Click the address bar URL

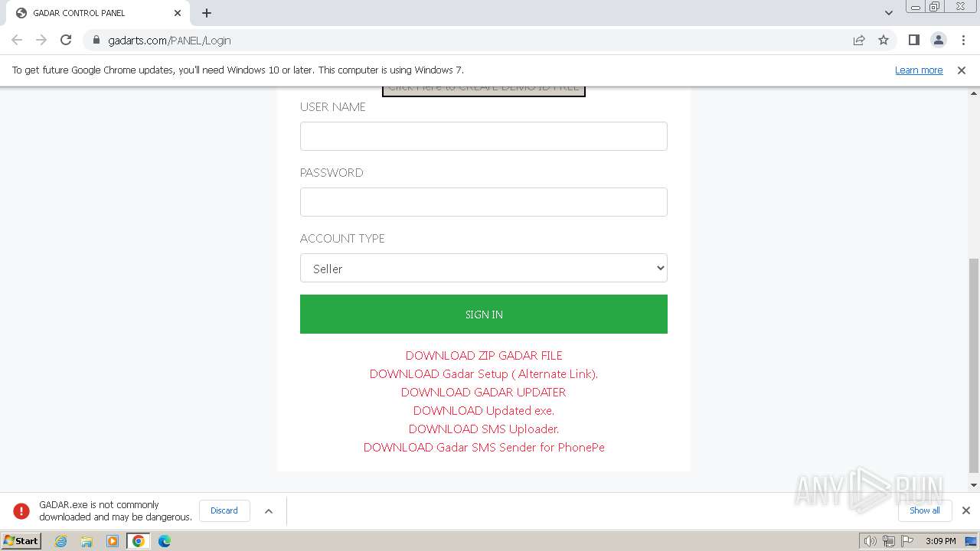(169, 40)
